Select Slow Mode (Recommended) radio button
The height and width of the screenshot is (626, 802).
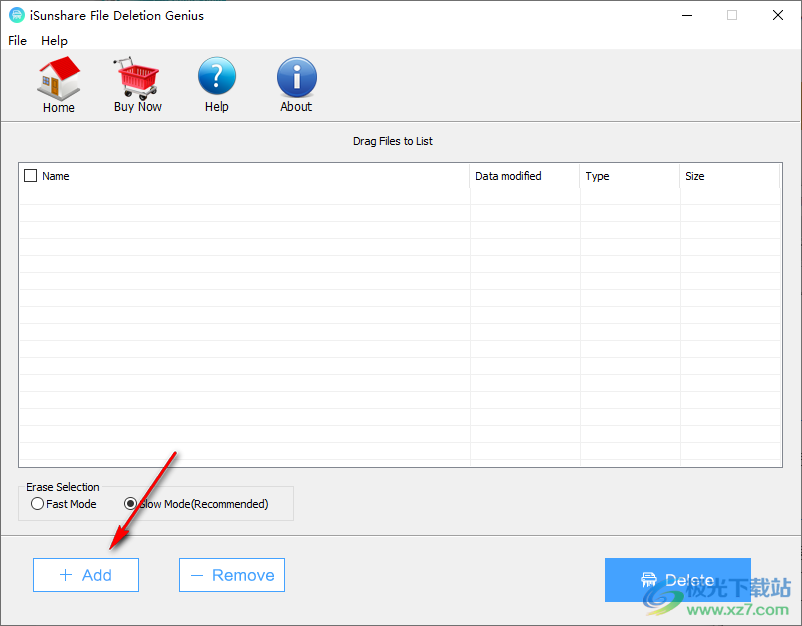130,504
